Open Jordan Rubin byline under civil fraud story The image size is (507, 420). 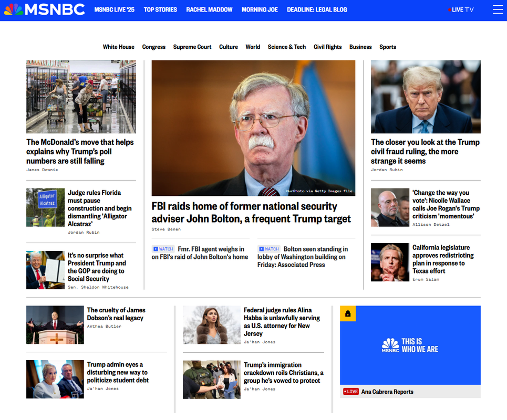click(387, 170)
